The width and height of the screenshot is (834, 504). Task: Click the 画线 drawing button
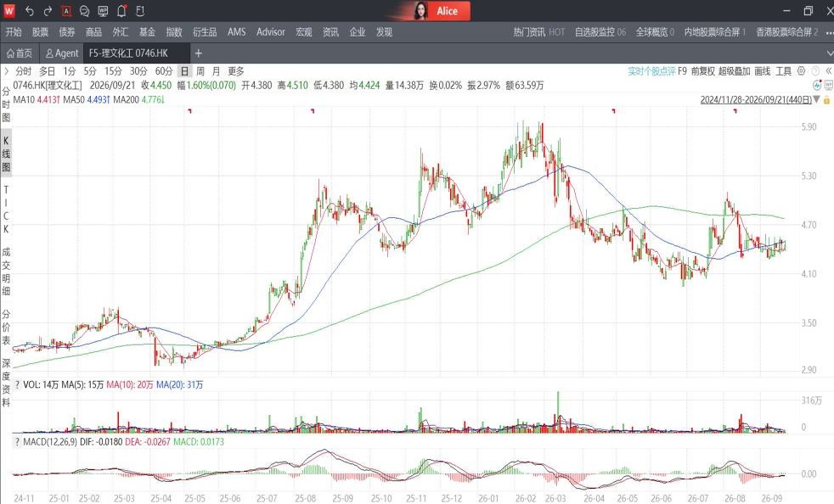click(762, 71)
